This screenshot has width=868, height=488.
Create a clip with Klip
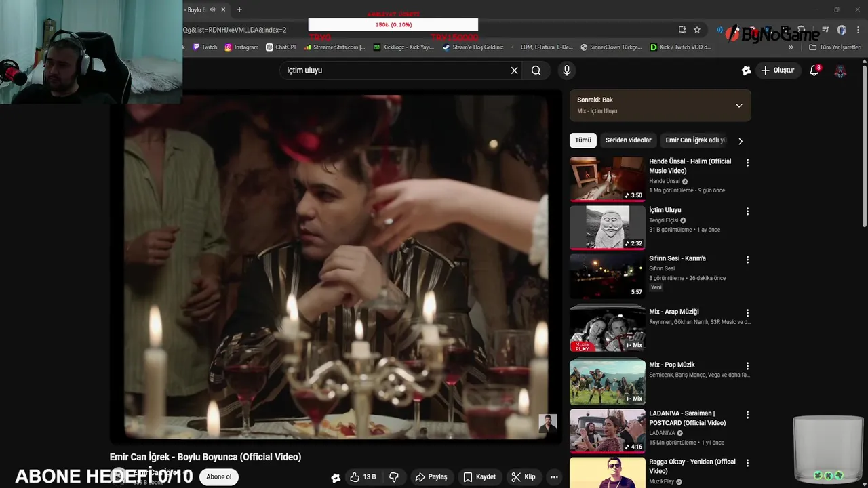pos(524,477)
